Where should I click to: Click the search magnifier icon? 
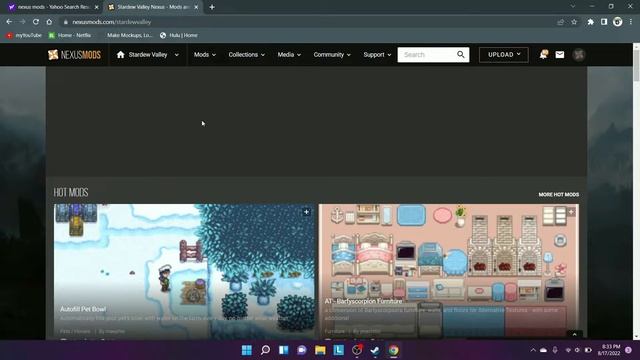[x=461, y=54]
